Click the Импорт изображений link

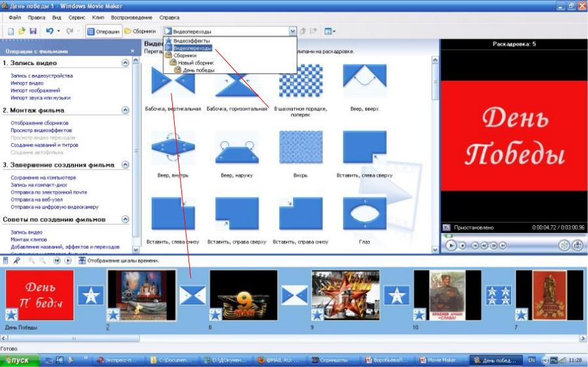(x=35, y=91)
